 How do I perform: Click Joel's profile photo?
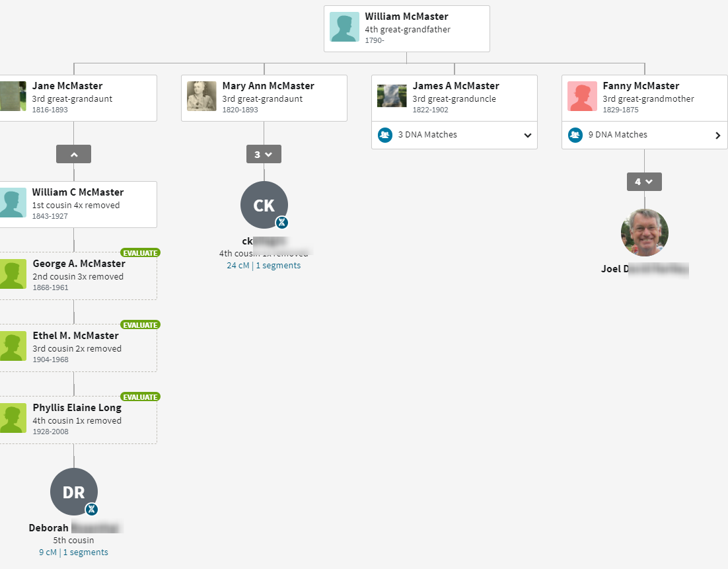coord(644,233)
